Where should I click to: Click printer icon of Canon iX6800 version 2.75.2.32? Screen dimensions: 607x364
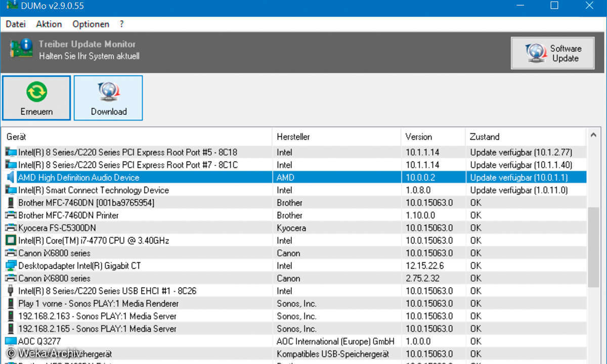tap(11, 278)
